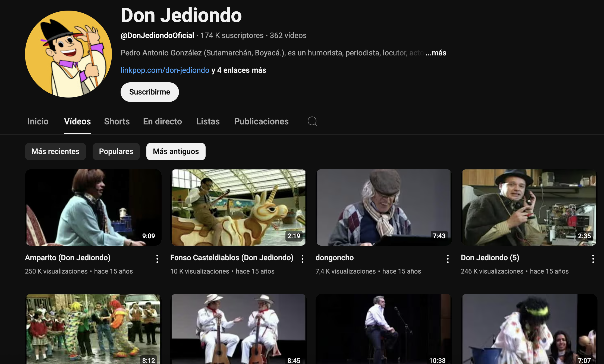Play the thumbnail with 2:35 duration
604x364 pixels.
coord(529,207)
